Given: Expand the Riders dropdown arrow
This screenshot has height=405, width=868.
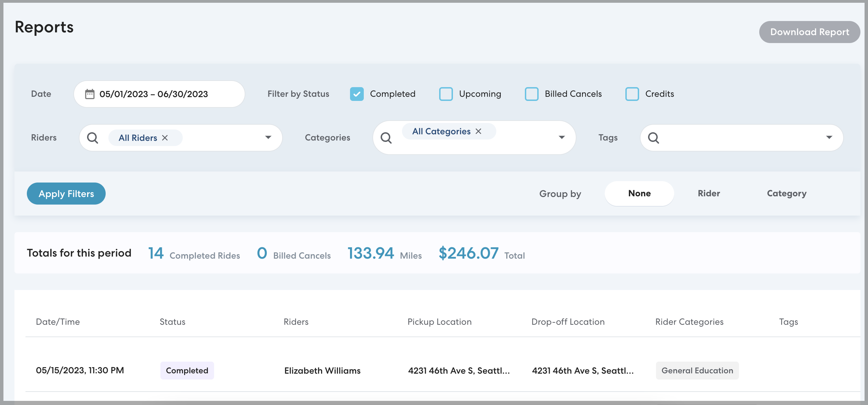Looking at the screenshot, I should (268, 137).
